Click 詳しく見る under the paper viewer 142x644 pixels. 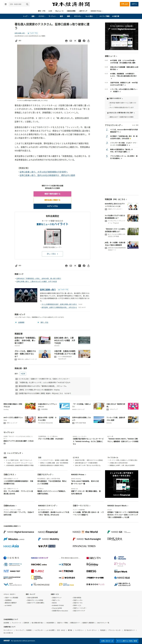point(52,254)
